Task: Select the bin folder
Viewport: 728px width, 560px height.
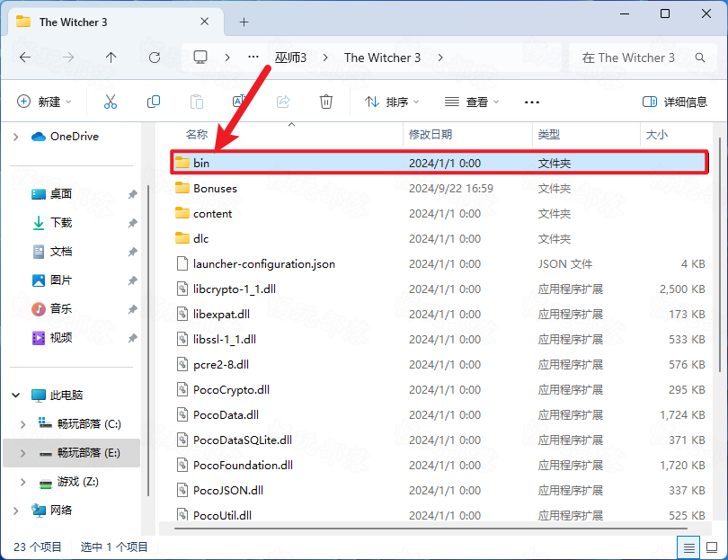Action: (x=439, y=163)
